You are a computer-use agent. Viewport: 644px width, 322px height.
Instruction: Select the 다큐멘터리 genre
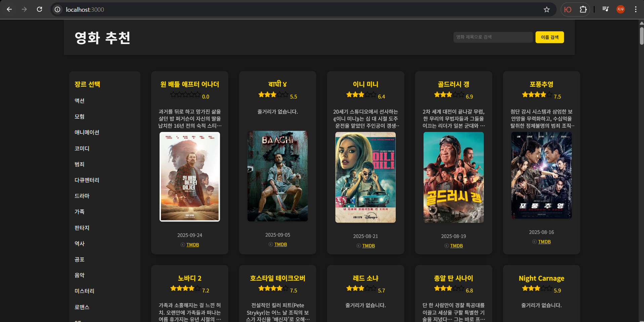87,180
